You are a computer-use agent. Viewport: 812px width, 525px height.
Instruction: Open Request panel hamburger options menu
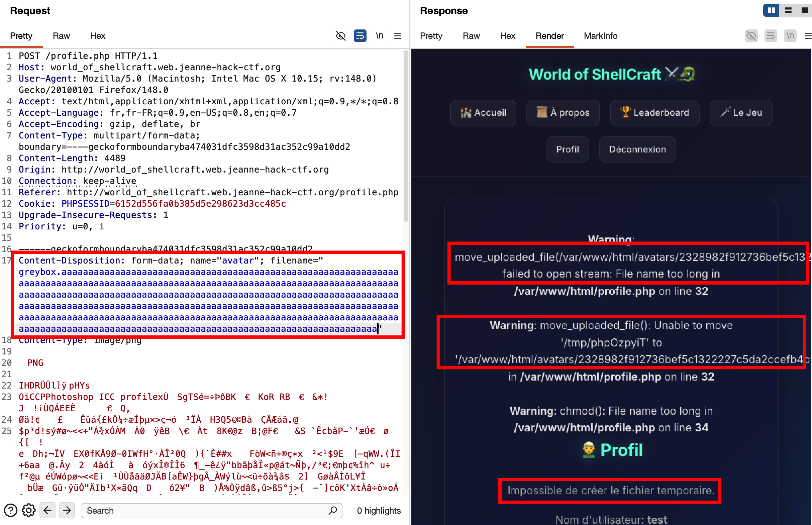[x=398, y=36]
